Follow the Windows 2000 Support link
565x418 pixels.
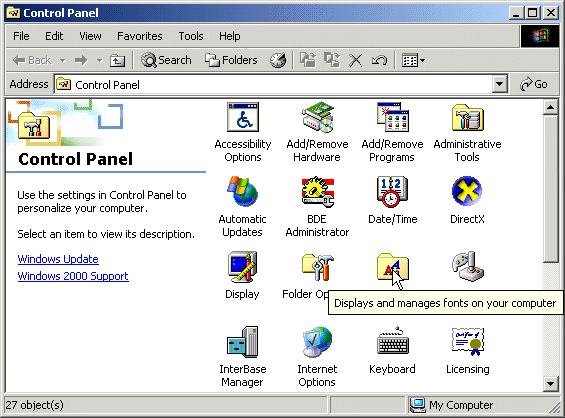73,276
